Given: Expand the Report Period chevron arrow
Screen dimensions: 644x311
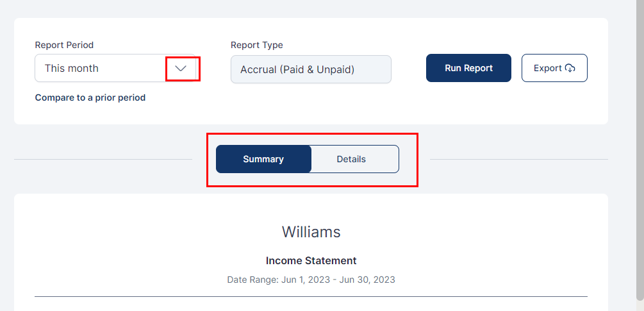Looking at the screenshot, I should tap(181, 69).
